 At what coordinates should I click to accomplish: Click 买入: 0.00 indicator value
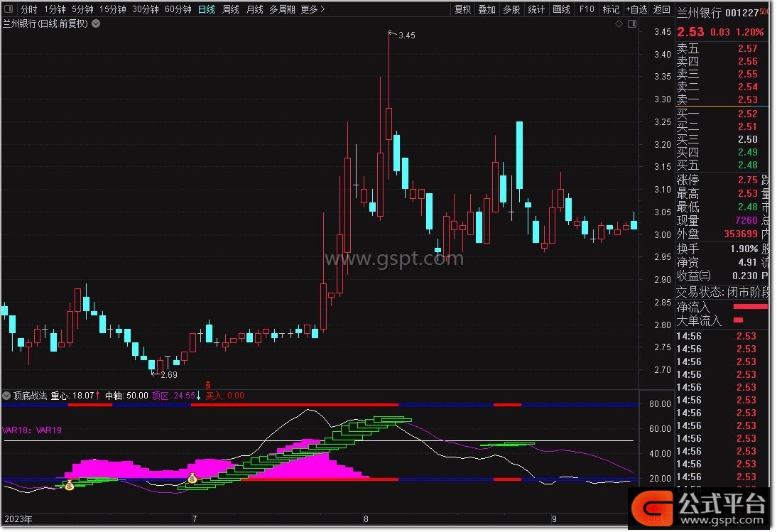(x=225, y=396)
